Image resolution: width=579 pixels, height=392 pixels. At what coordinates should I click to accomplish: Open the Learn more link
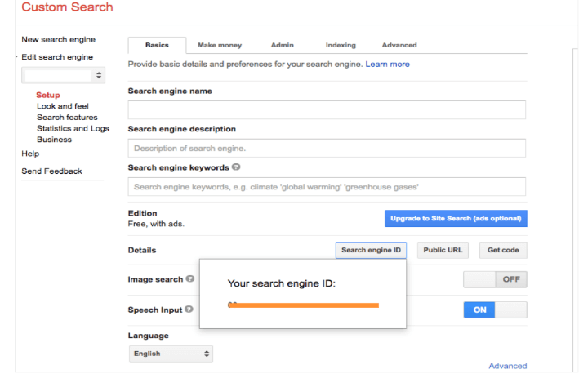[387, 65]
